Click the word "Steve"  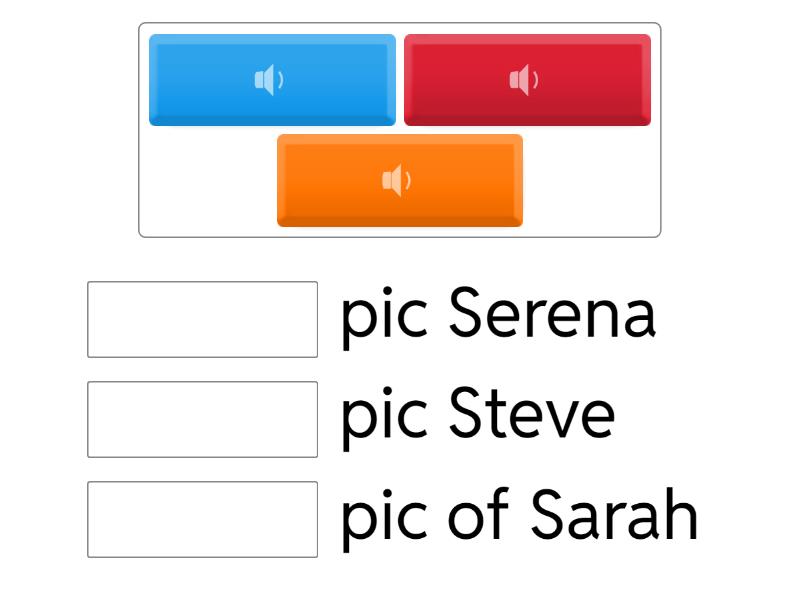(531, 414)
